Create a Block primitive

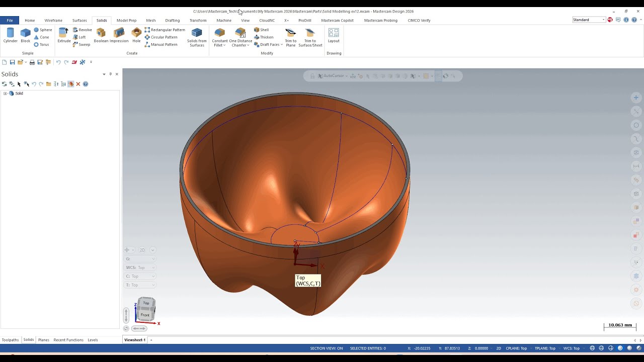click(x=25, y=35)
